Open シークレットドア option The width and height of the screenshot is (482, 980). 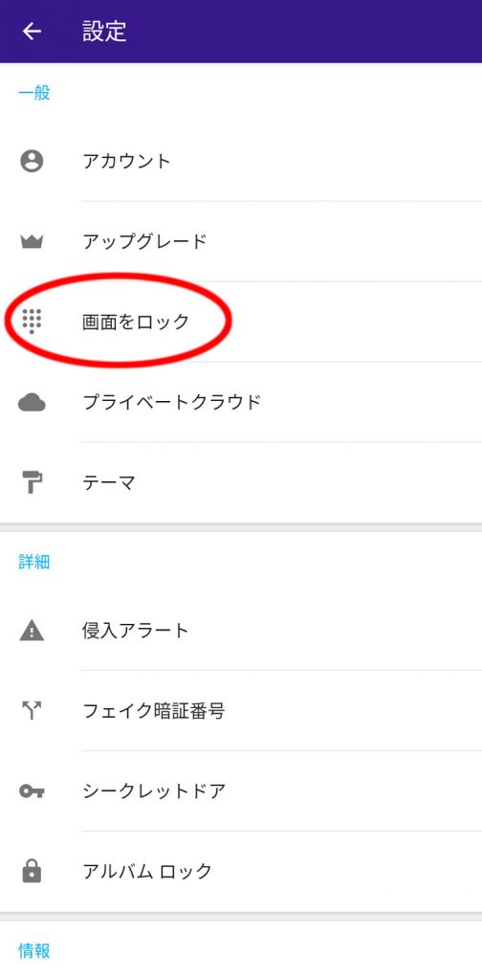(x=241, y=791)
